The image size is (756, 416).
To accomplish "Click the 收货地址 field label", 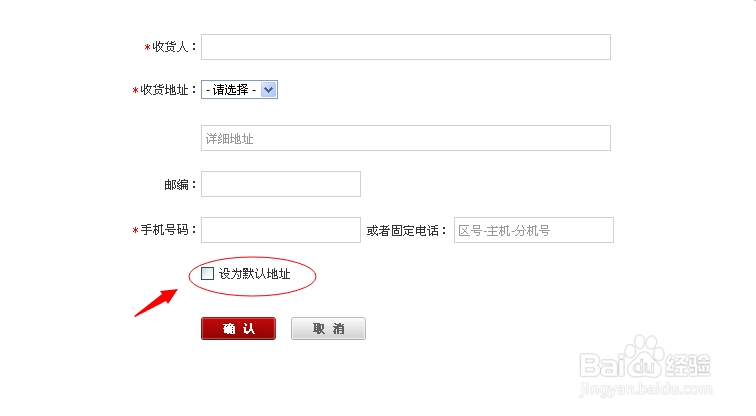I will point(165,90).
